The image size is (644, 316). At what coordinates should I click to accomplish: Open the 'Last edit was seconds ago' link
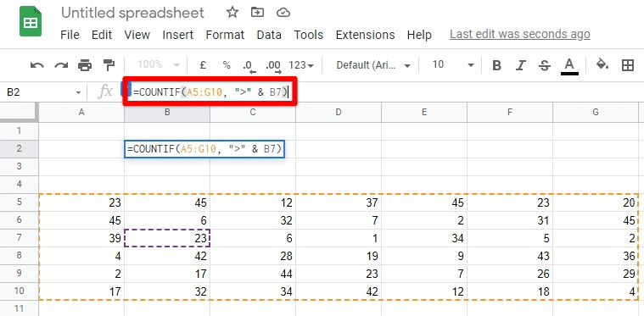click(520, 35)
